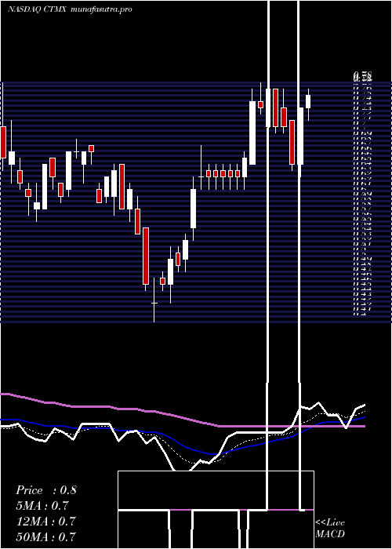
Task: Click the '5MA : 0.7' label
Action: (x=42, y=506)
